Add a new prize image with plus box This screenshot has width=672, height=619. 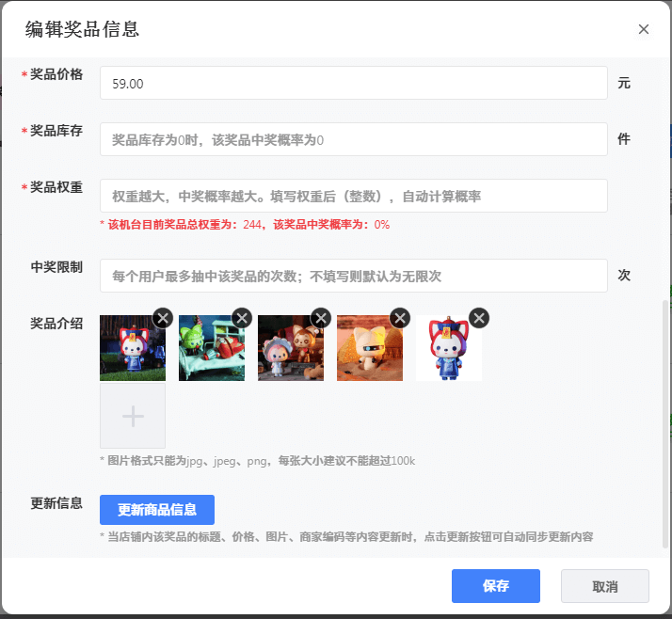(x=133, y=416)
